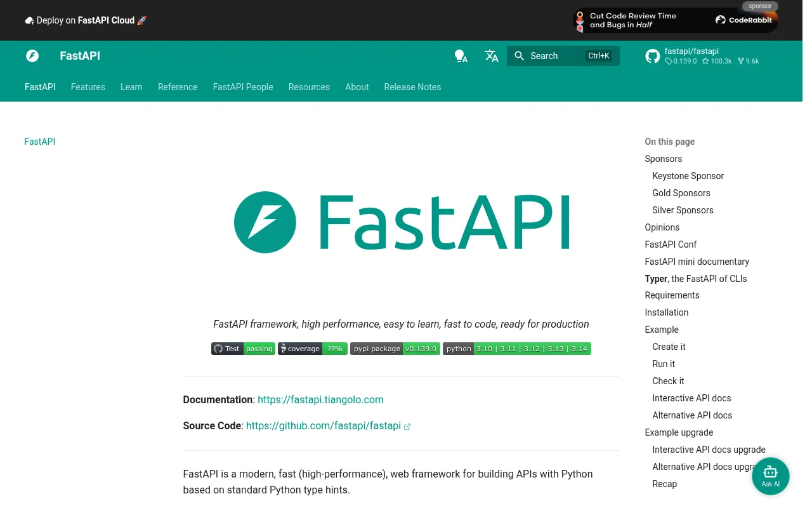
Task: Jump to Create it subsection
Action: 669,347
